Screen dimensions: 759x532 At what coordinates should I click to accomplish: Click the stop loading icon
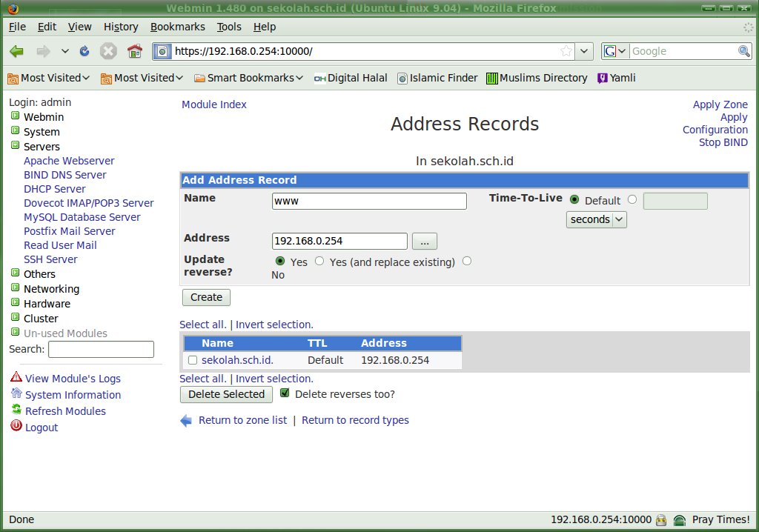108,51
